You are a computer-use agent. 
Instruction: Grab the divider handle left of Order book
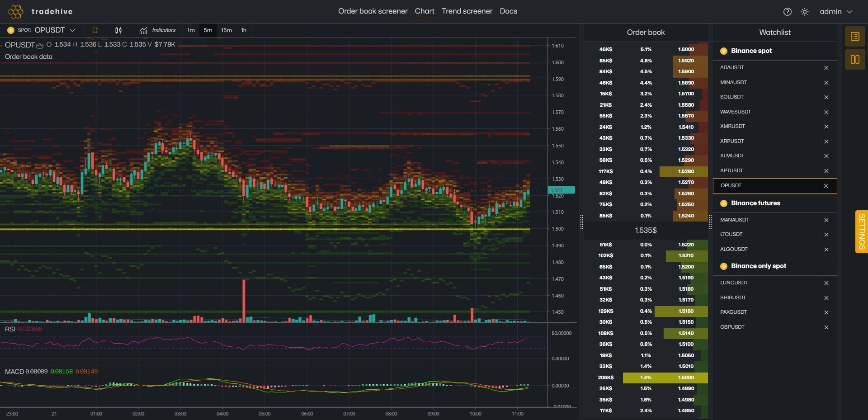(581, 222)
